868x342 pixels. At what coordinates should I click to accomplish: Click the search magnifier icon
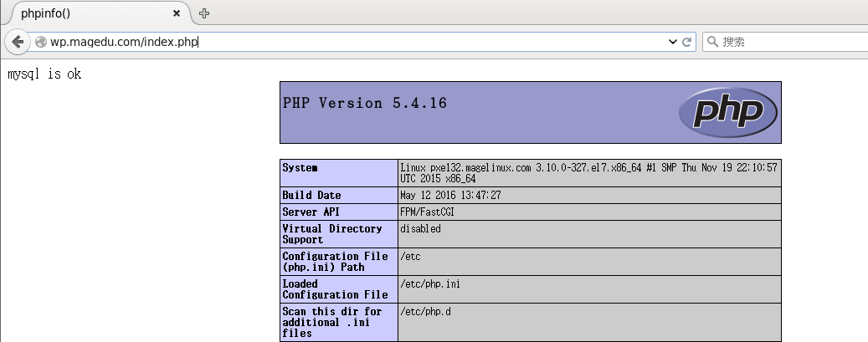713,42
